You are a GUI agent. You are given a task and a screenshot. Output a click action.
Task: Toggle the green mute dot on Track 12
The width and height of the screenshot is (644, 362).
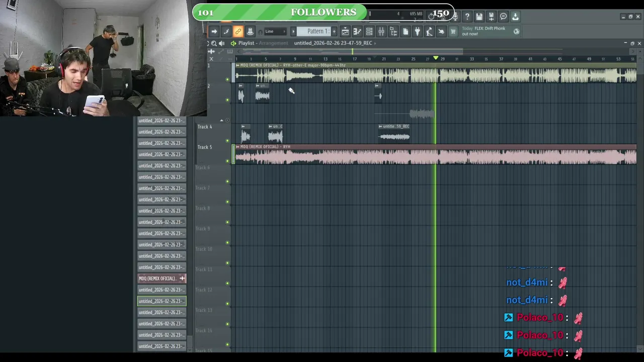pyautogui.click(x=227, y=304)
